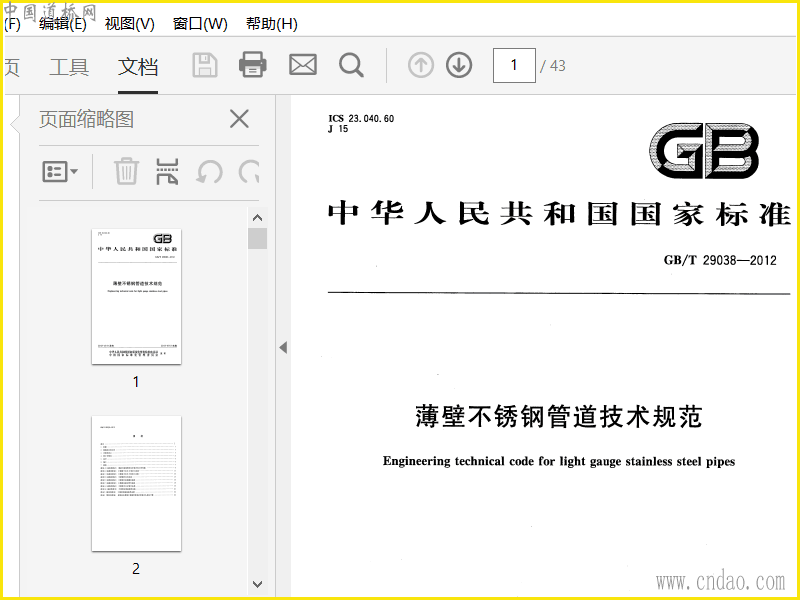Open the Search magnifier tool
This screenshot has height=600, width=800.
tap(352, 65)
